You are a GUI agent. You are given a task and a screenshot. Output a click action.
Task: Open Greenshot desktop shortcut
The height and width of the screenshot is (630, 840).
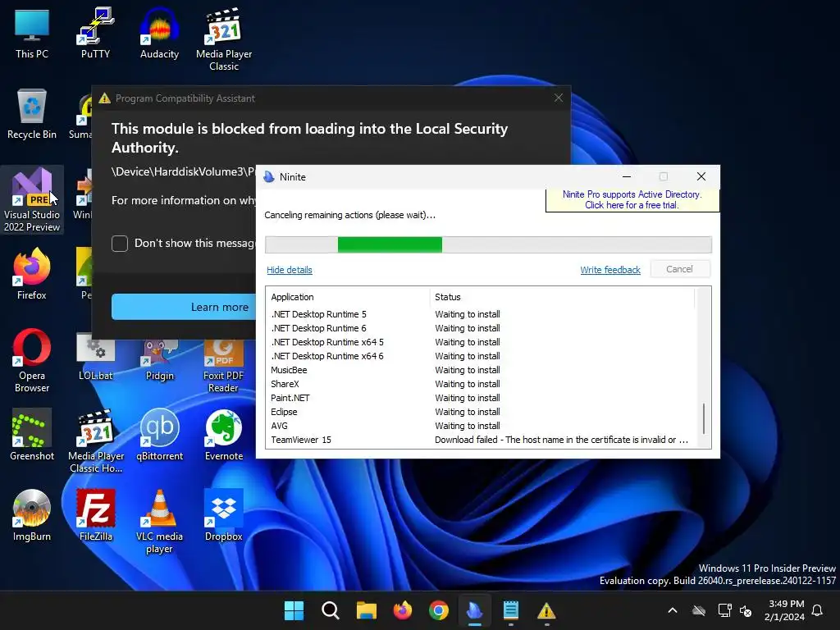coord(32,436)
